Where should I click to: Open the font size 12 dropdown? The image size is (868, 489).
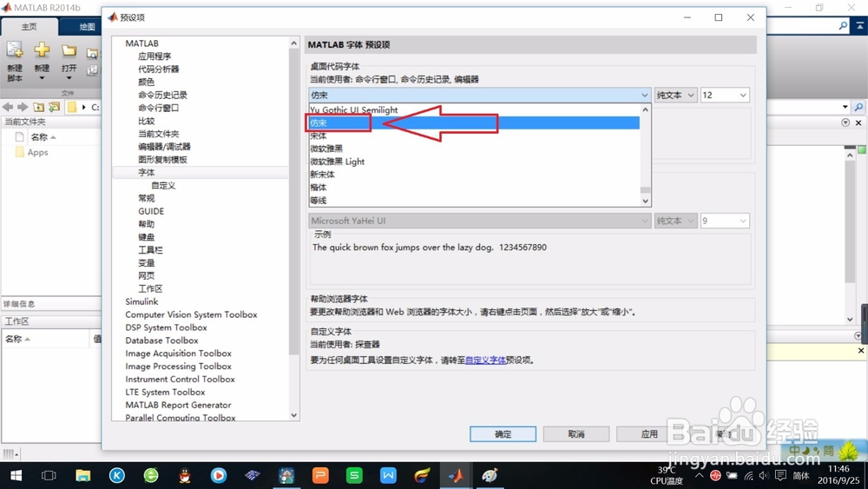(724, 96)
